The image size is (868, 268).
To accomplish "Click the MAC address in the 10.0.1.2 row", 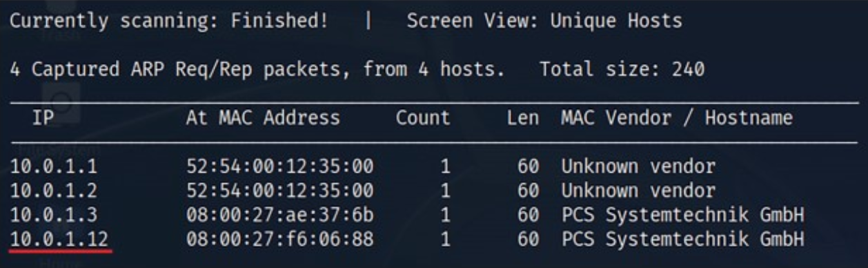I will tap(279, 191).
